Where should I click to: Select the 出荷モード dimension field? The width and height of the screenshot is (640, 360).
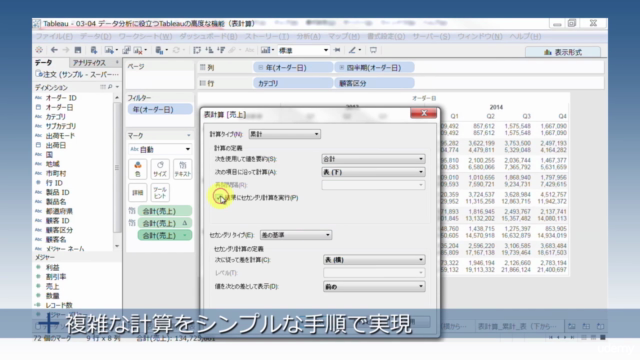60,136
